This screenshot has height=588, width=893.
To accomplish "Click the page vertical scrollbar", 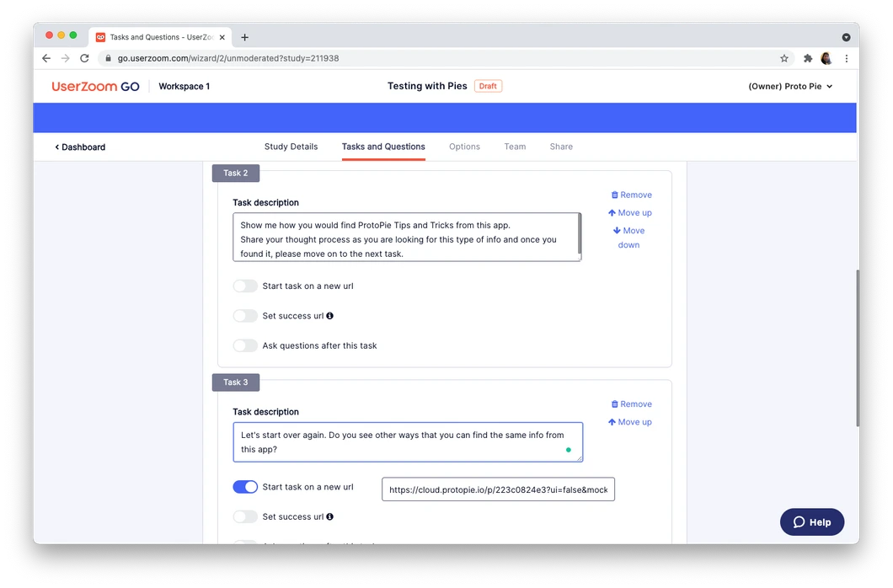I will pos(858,349).
